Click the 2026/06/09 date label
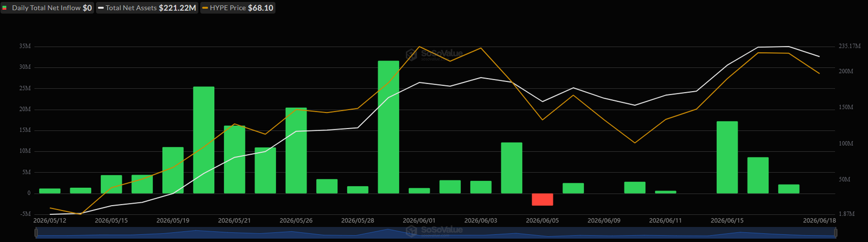 [604, 221]
